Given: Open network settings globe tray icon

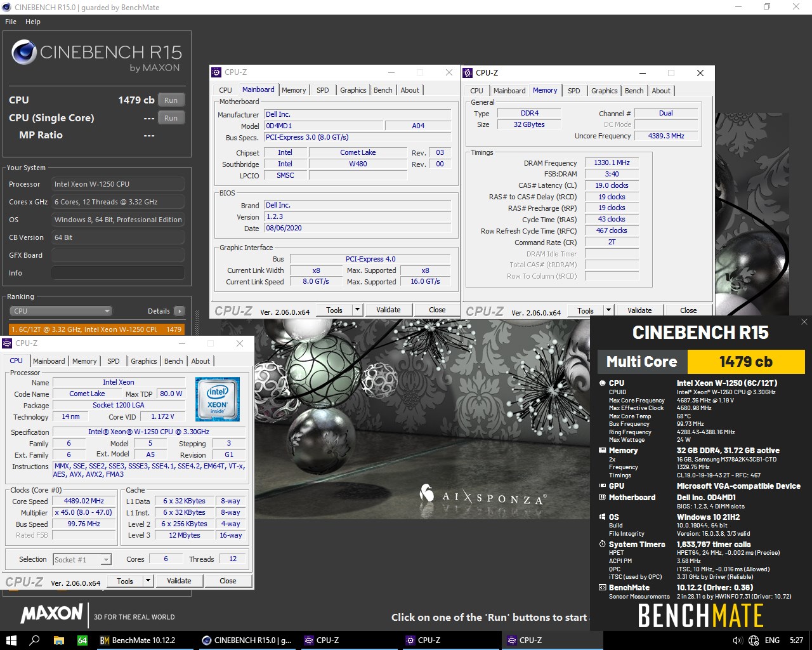Looking at the screenshot, I should [754, 640].
